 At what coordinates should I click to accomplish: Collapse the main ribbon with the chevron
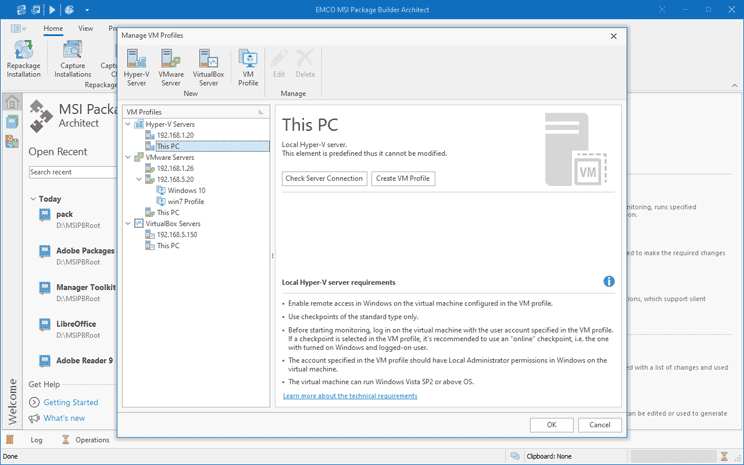pyautogui.click(x=735, y=85)
